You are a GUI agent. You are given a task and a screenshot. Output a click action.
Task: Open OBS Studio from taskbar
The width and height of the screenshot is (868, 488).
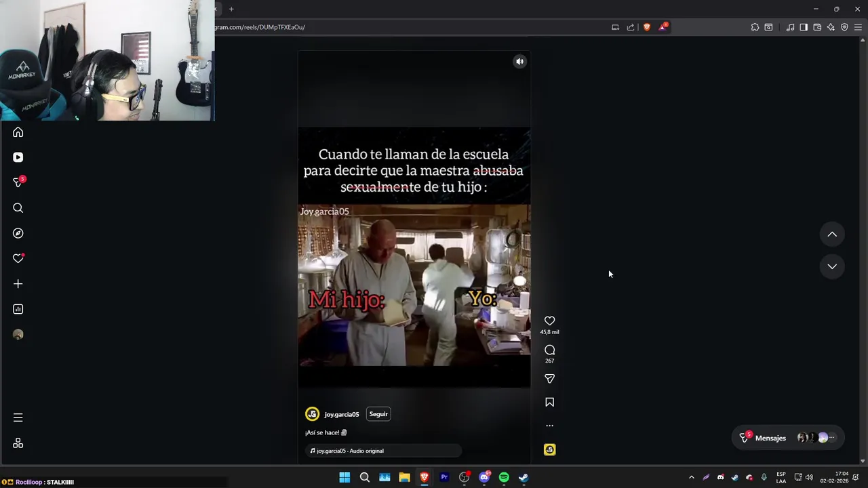point(465,477)
